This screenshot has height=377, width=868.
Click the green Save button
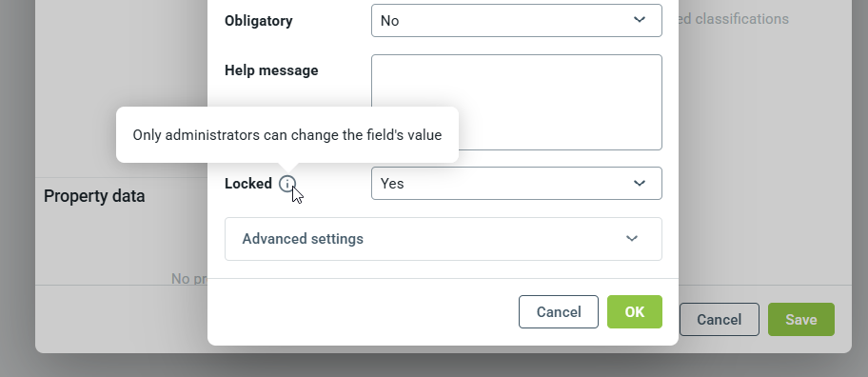(x=801, y=320)
